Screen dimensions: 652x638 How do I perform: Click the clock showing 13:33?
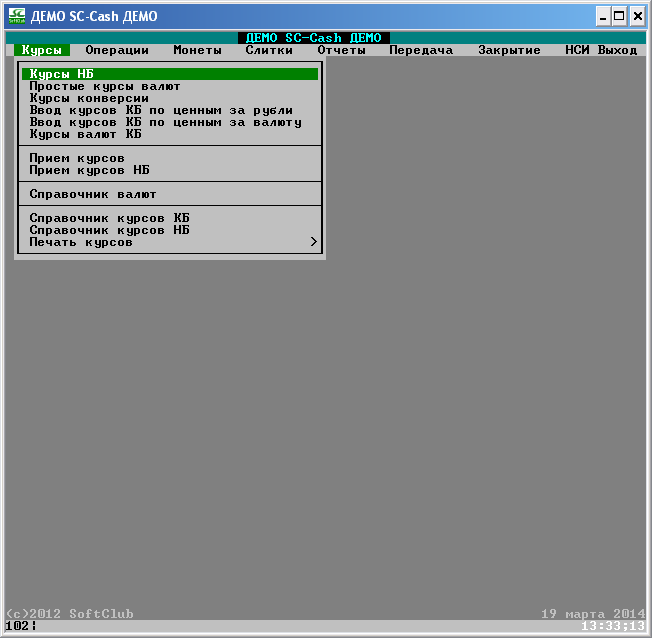(x=612, y=626)
